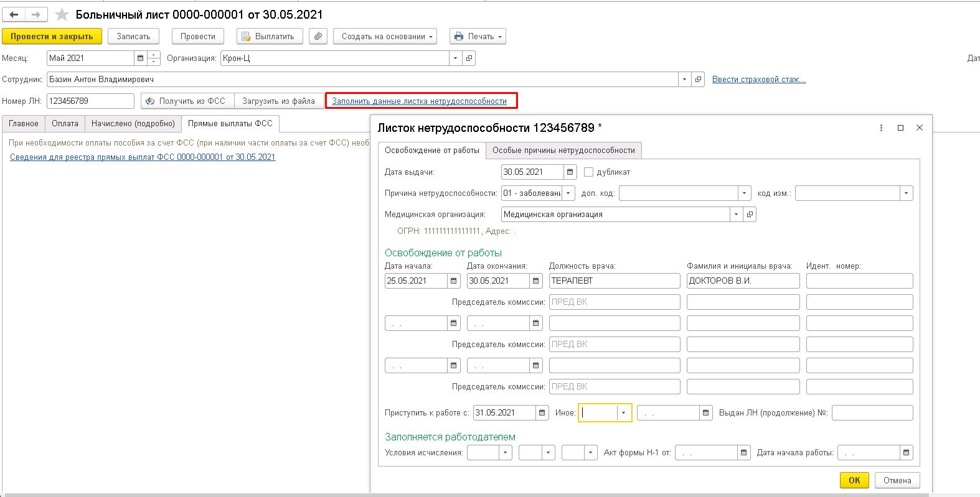Expand third Условия исчисления dropdown
Screen dimensions: 980x497
pos(590,453)
